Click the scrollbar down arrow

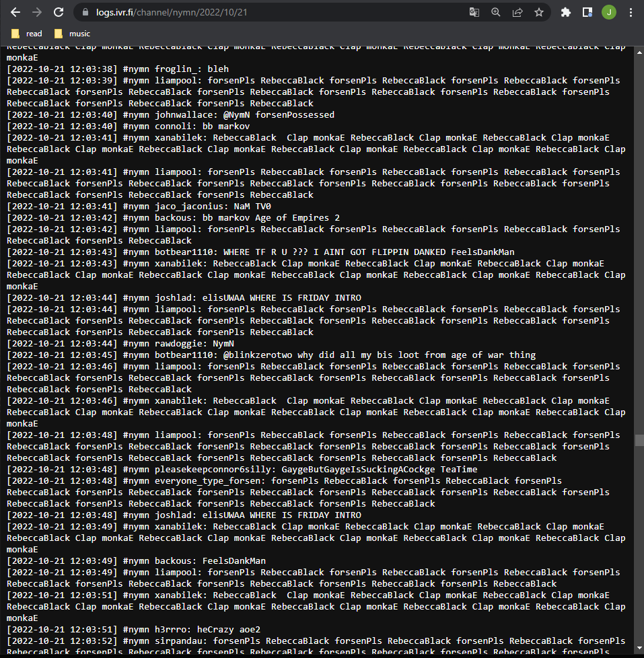click(639, 649)
